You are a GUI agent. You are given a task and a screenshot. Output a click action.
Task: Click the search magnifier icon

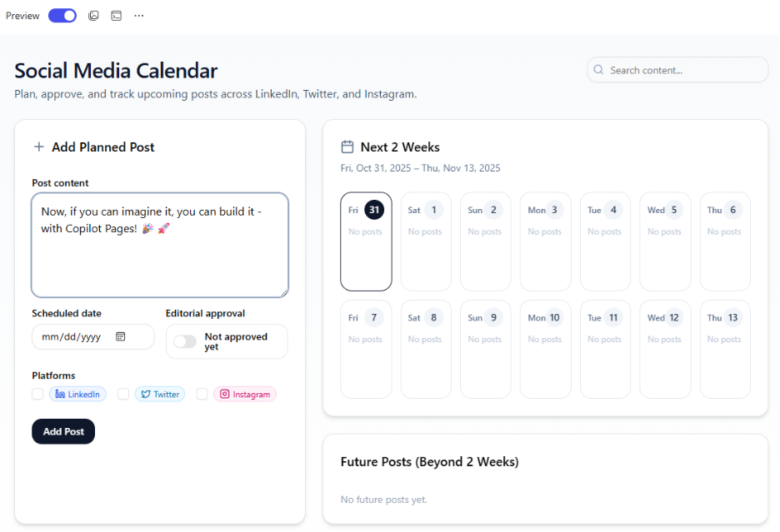[x=598, y=70]
